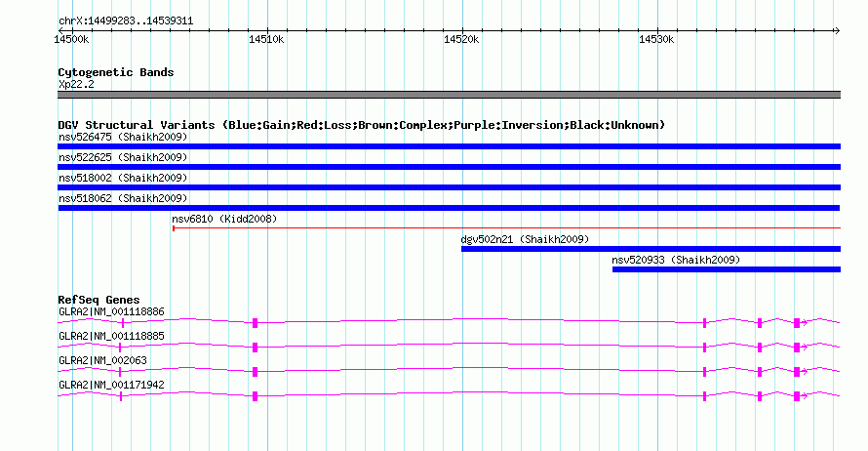This screenshot has width=868, height=451.
Task: Click the chrX:14499283..14539311 coordinates label
Action: coord(126,21)
